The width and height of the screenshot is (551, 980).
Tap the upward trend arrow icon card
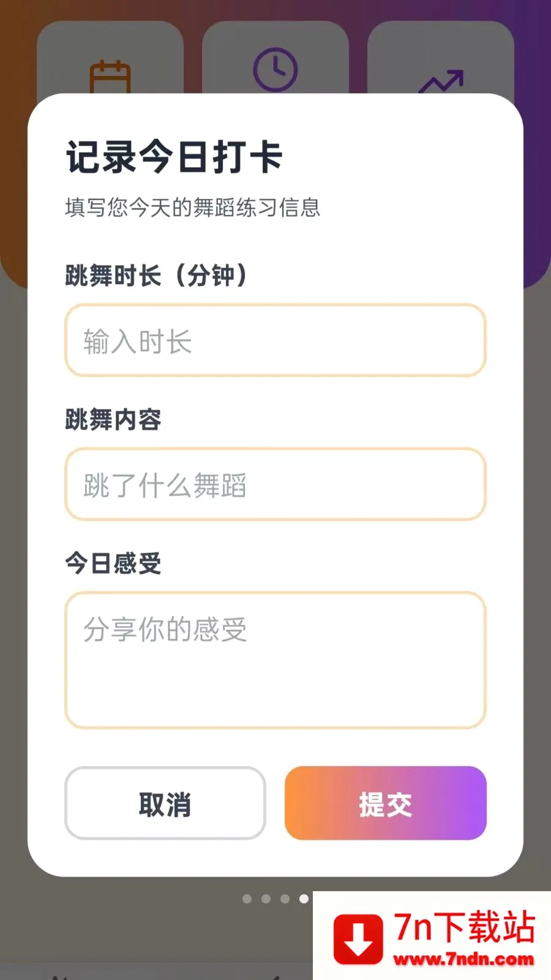point(441,58)
